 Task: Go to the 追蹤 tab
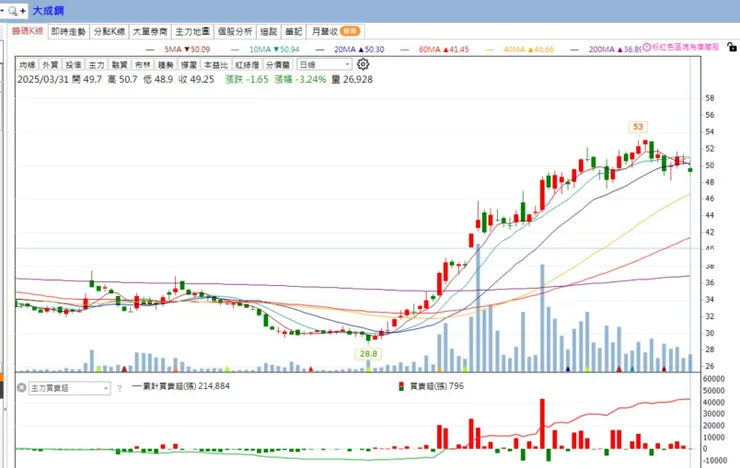(x=269, y=32)
